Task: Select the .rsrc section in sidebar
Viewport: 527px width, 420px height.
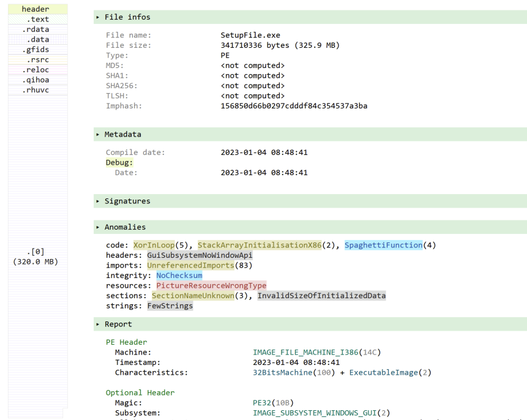Action: (x=38, y=59)
